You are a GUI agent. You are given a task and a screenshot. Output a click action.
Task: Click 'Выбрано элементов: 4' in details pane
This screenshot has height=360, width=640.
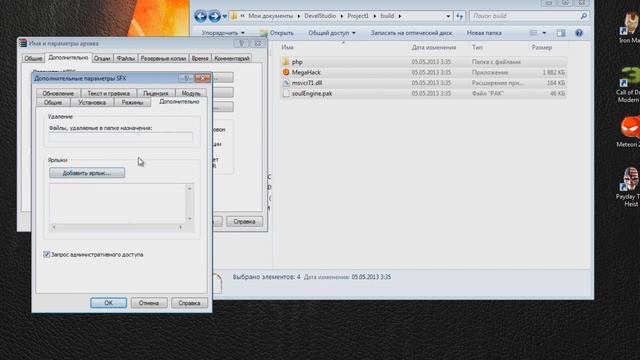point(266,277)
